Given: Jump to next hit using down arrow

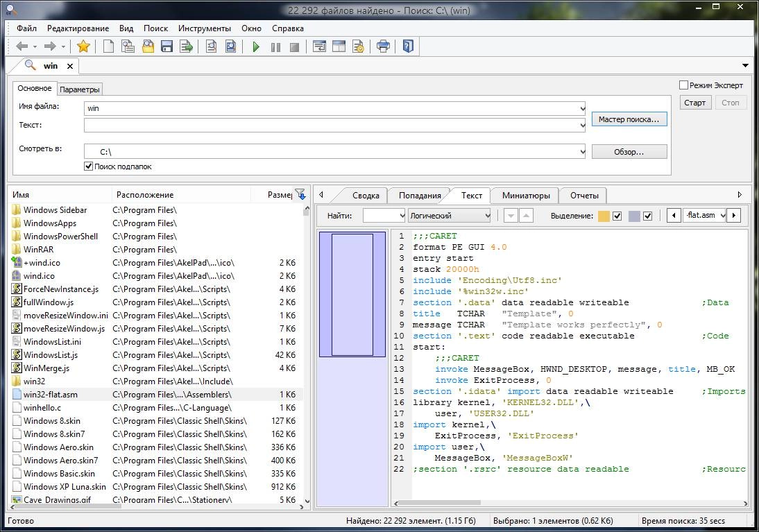Looking at the screenshot, I should tap(511, 216).
